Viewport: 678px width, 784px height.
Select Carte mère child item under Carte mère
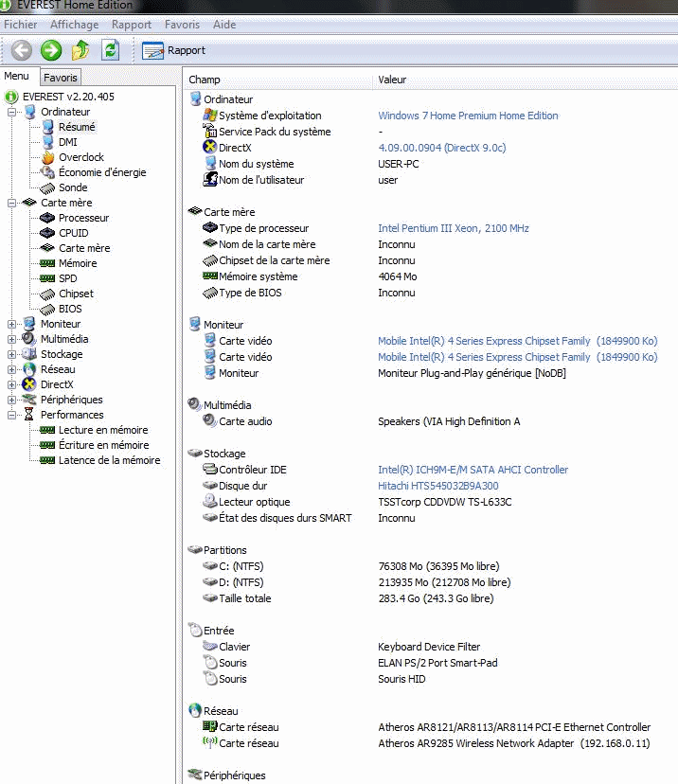84,248
